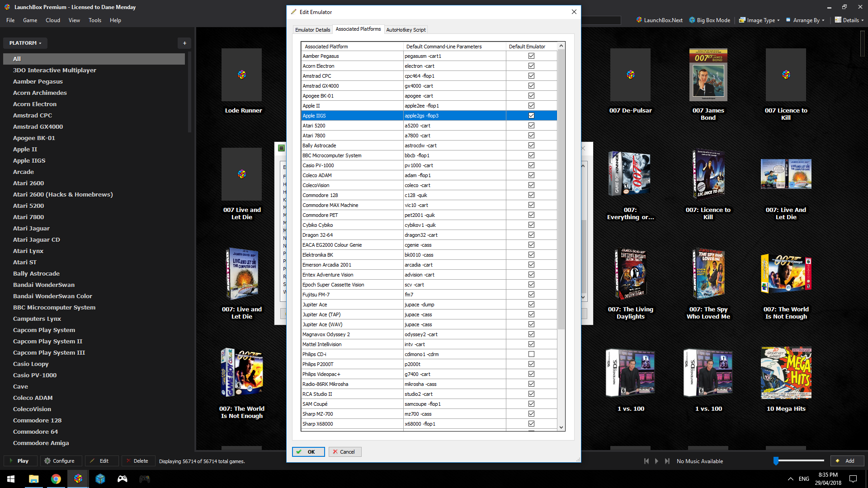Screen dimensions: 868x488
Task: Open Google Chrome from taskbar
Action: click(x=56, y=479)
